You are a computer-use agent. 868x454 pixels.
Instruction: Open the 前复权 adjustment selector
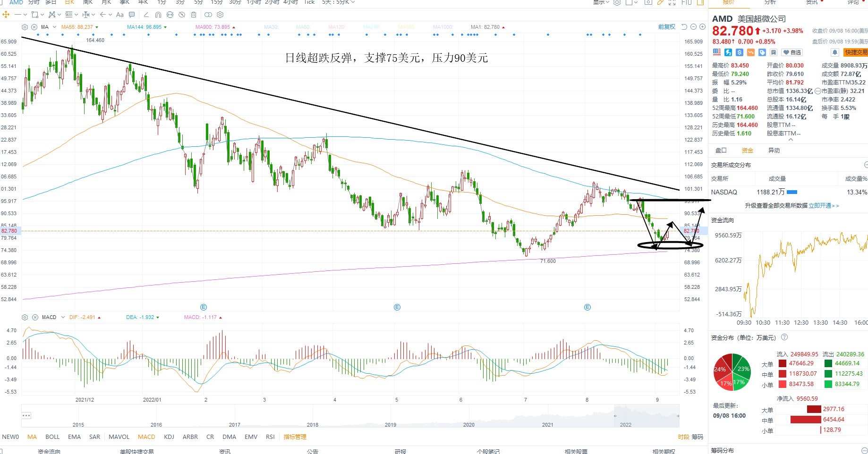667,27
